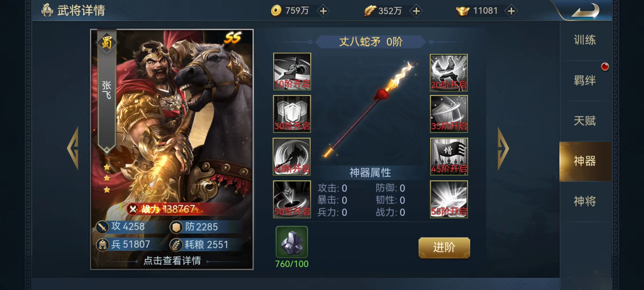
Task: Select the 30阶开启 shield skill icon
Action: [292, 114]
